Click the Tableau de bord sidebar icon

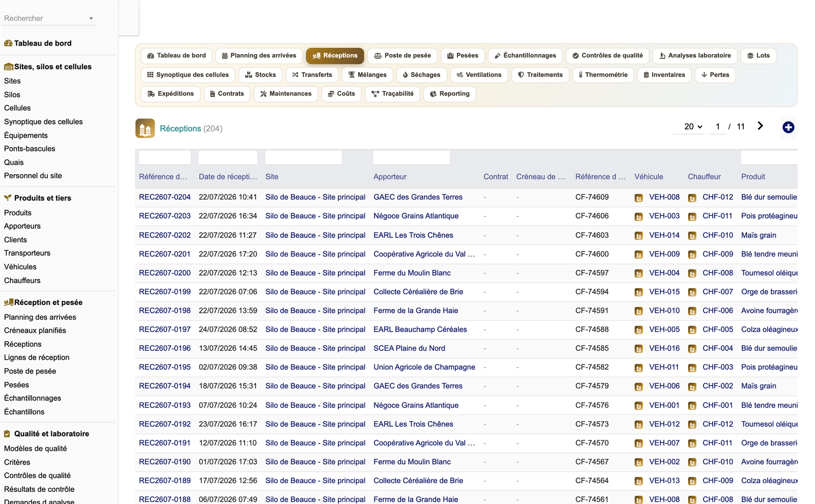tap(8, 43)
